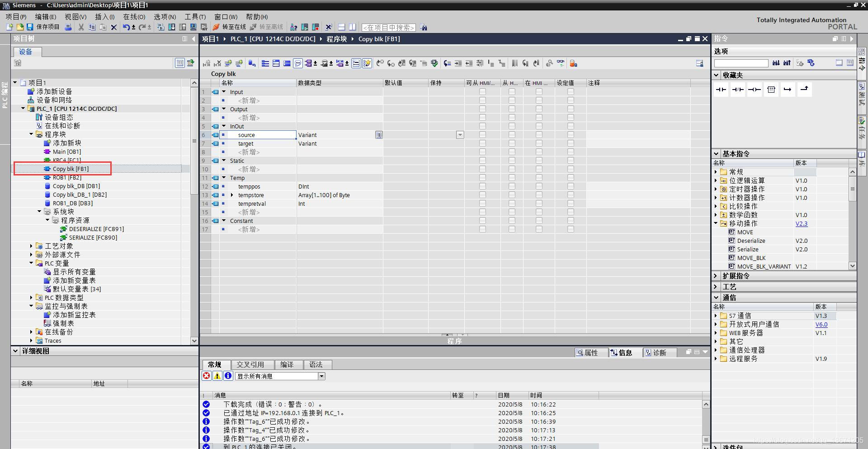Image resolution: width=868 pixels, height=449 pixels.
Task: Click the compile icon in the main toolbar
Action: point(160,27)
